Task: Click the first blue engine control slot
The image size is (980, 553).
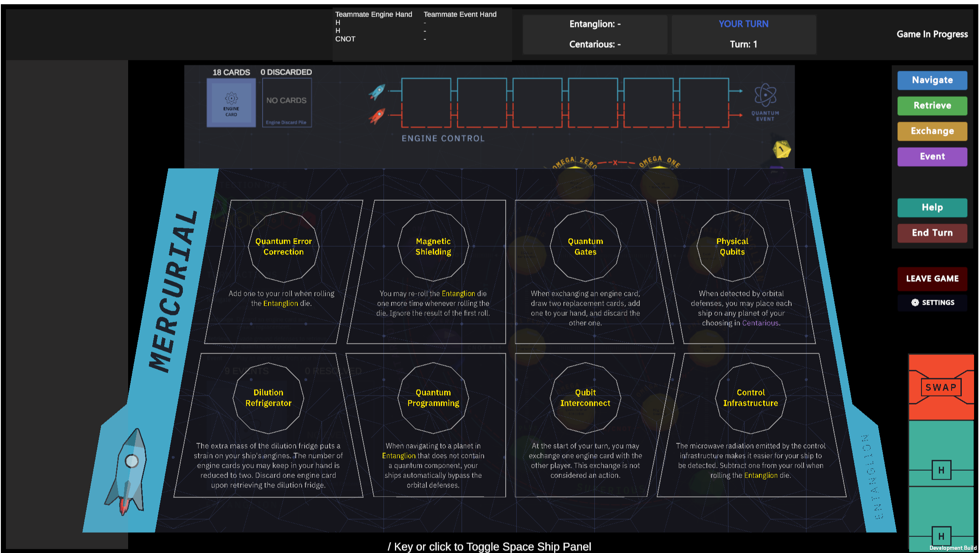Action: click(426, 91)
